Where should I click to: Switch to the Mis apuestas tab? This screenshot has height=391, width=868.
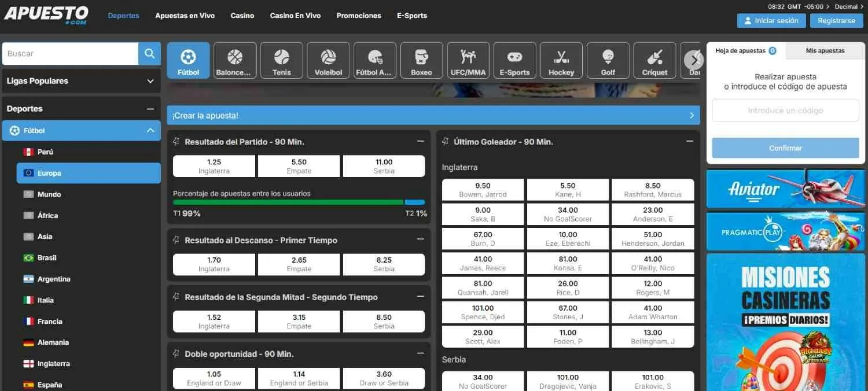(824, 50)
